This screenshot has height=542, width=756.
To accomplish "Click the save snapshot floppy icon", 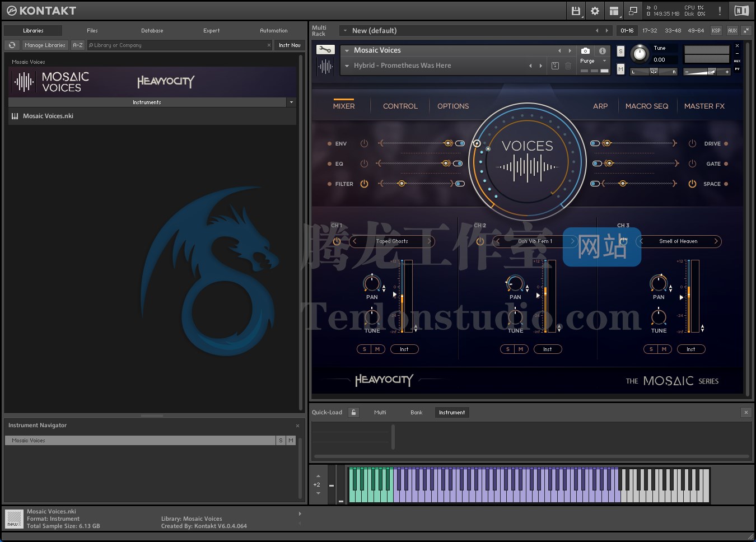I will click(555, 66).
